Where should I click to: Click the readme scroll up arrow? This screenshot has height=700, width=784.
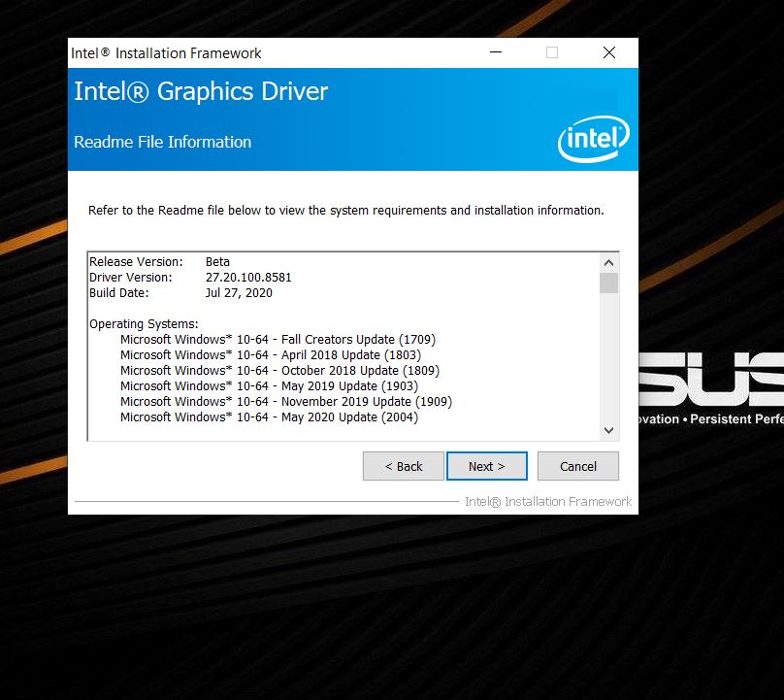[x=608, y=263]
